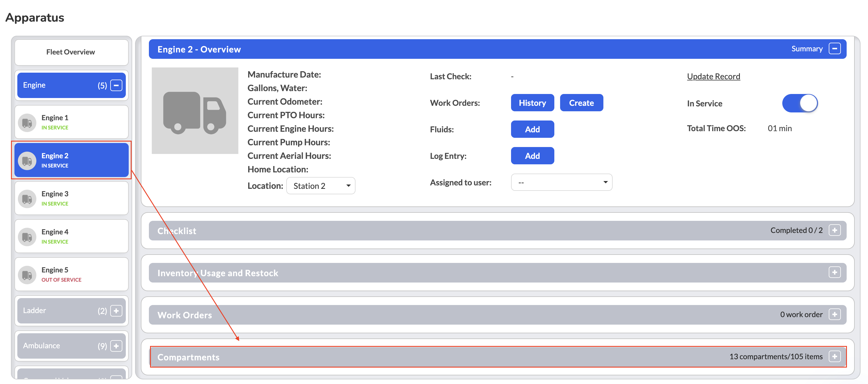Open the Assigned to user dropdown
Viewport: 868px width, 384px height.
pos(561,182)
